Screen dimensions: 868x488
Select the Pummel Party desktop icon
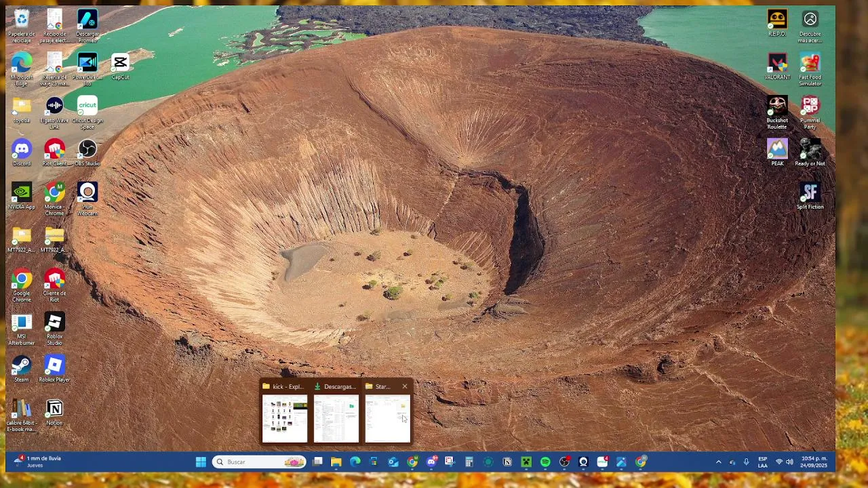[810, 113]
